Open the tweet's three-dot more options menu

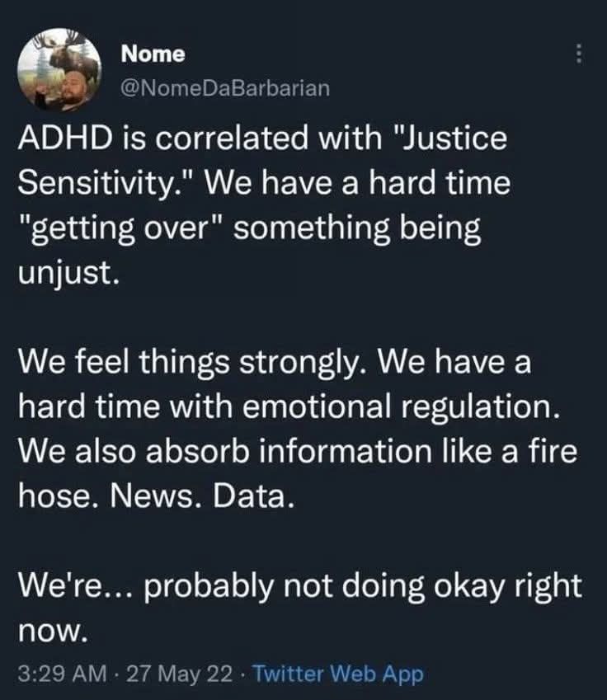point(579,54)
